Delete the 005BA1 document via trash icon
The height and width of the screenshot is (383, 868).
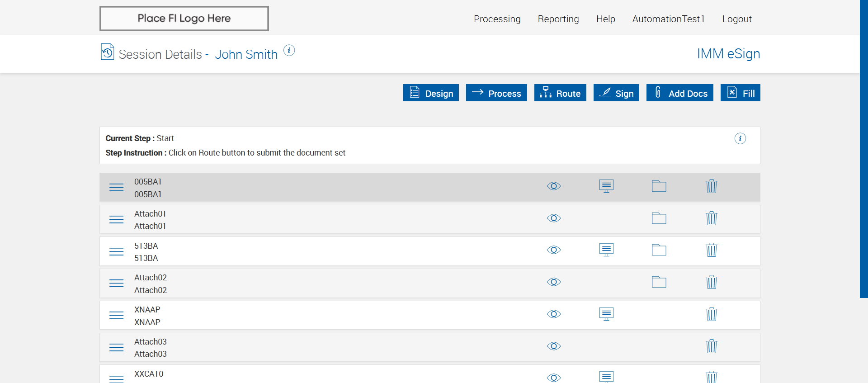click(x=711, y=186)
